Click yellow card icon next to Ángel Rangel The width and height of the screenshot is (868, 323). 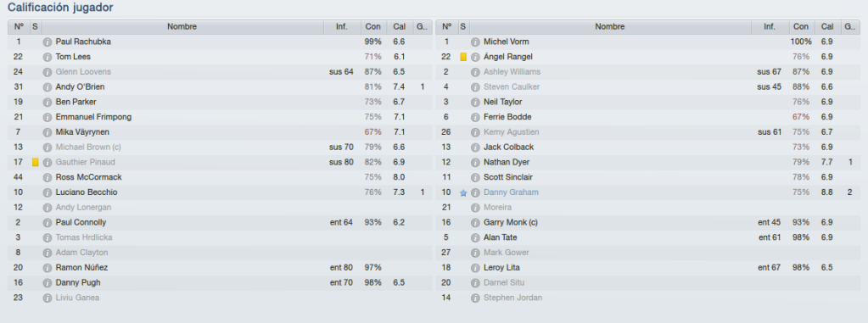[463, 57]
